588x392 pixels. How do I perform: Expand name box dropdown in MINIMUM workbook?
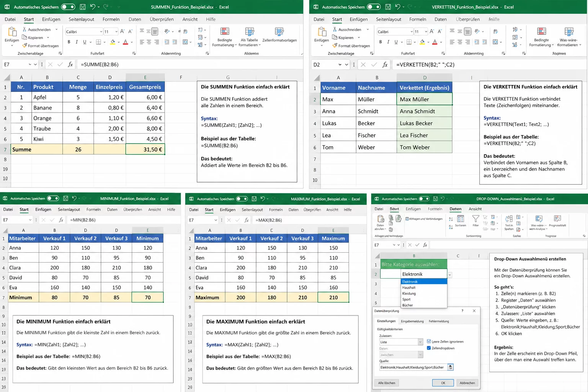(30, 220)
